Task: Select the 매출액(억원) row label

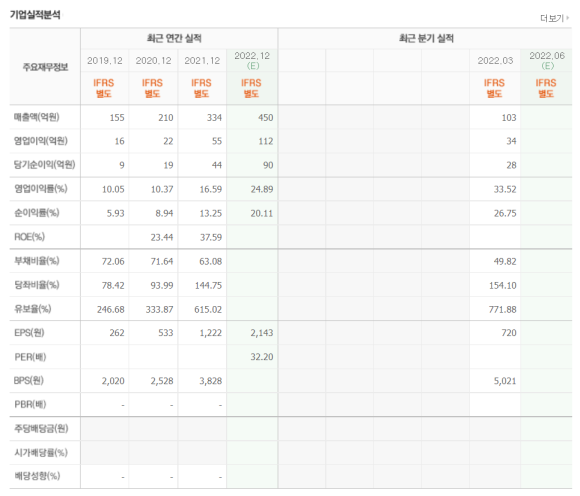Action: [37, 117]
